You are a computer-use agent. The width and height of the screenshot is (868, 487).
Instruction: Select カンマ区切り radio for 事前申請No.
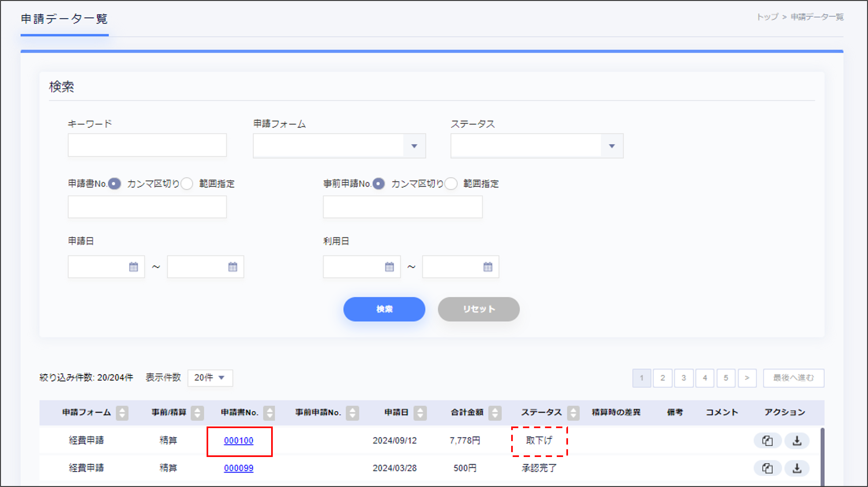click(x=379, y=184)
